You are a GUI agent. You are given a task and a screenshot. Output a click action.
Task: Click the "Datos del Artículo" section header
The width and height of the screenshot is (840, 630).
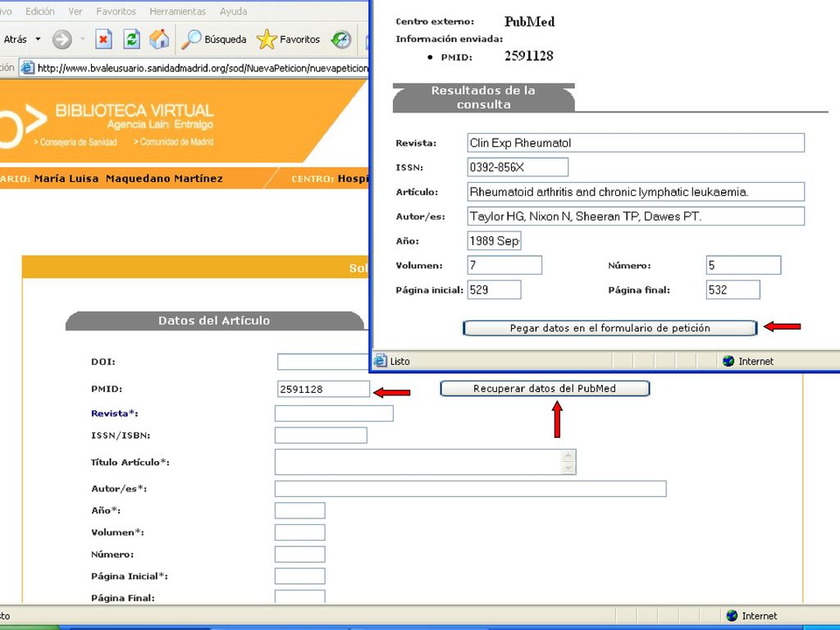click(x=214, y=321)
